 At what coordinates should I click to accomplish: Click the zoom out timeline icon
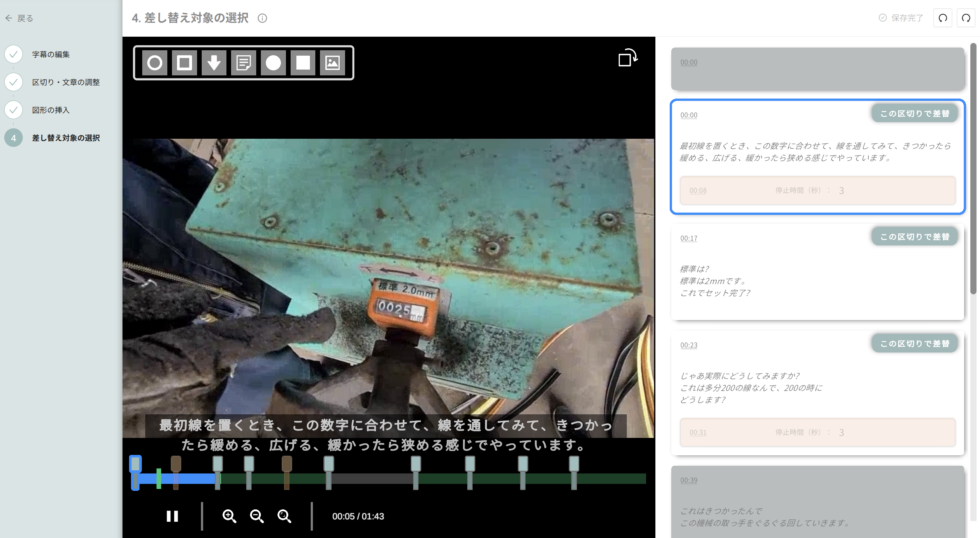click(x=257, y=516)
